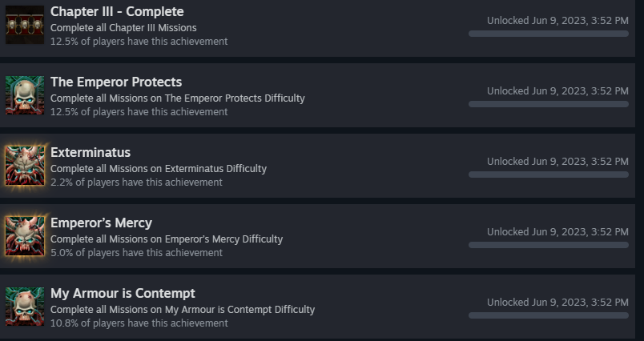
Task: Click The Emperor Protects achievement title
Action: [x=116, y=82]
